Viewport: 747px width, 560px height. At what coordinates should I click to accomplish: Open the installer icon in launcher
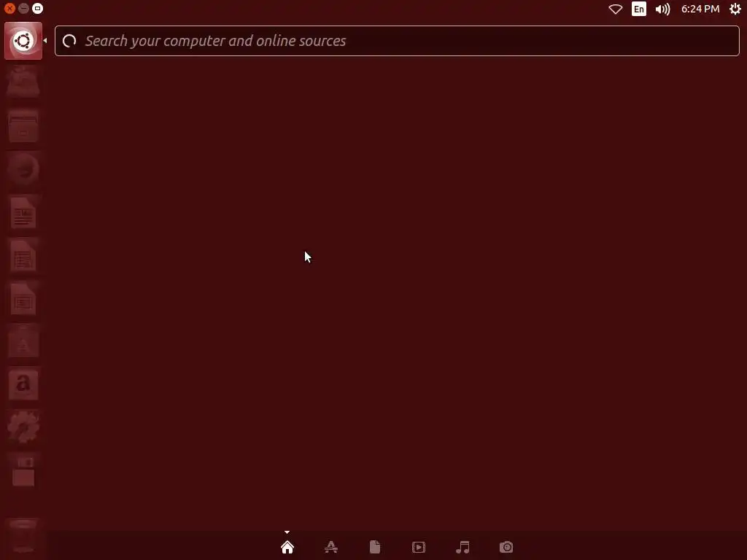[23, 83]
